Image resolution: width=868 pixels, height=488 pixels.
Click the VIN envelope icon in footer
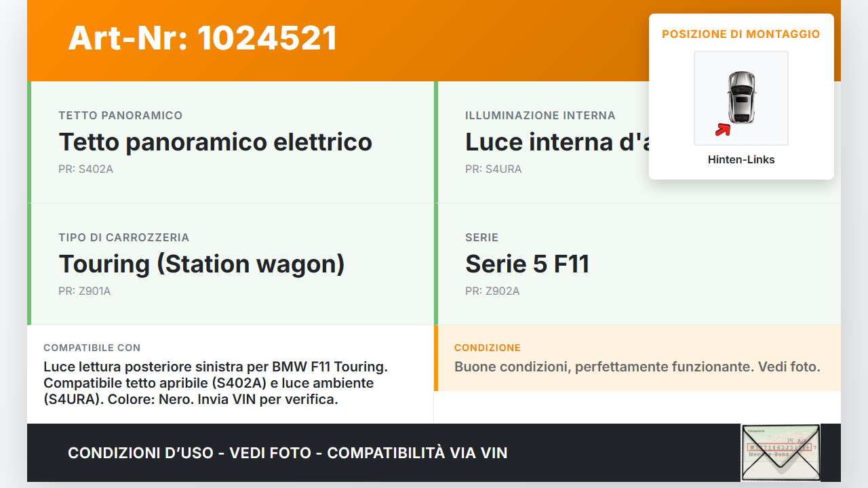[781, 453]
